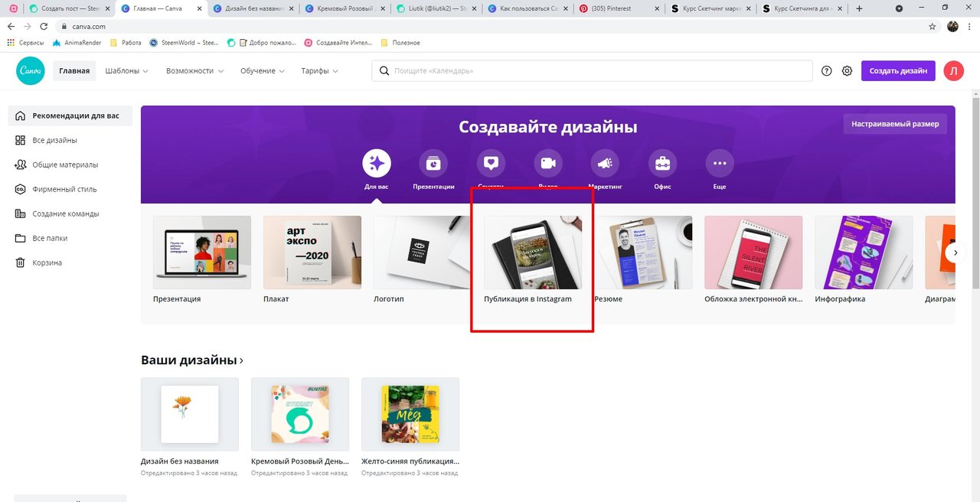Click the search magnifier icon

[x=384, y=70]
